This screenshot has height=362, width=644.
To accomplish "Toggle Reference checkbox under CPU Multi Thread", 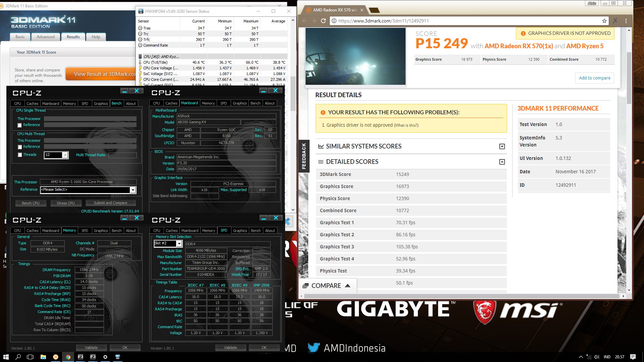I will click(x=20, y=147).
